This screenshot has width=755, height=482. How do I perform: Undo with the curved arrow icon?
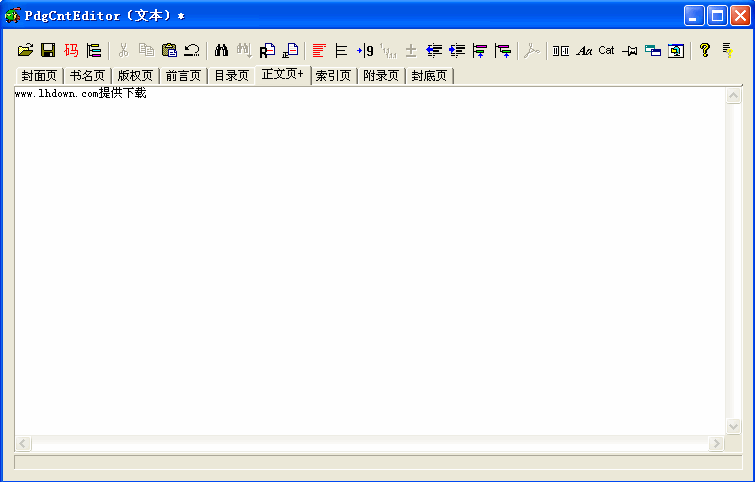pos(192,50)
